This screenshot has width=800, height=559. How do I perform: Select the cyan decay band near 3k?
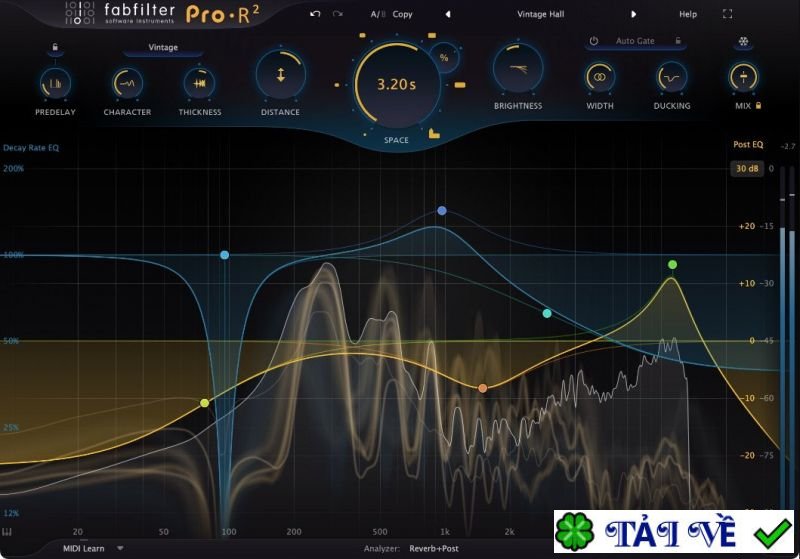tap(547, 314)
